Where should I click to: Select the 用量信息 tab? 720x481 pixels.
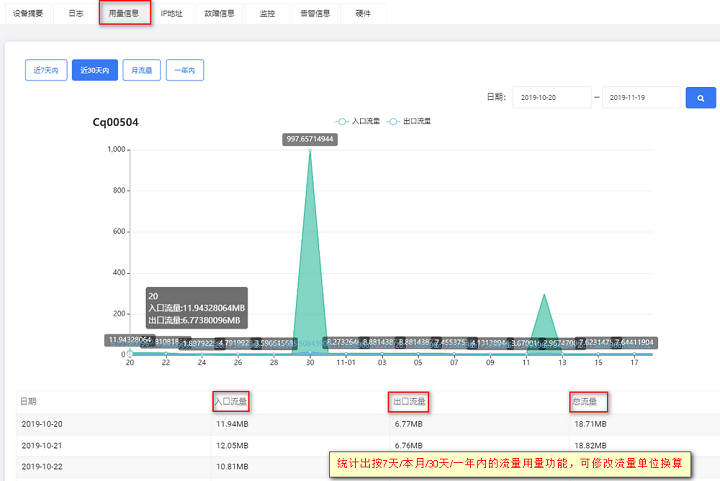(124, 14)
